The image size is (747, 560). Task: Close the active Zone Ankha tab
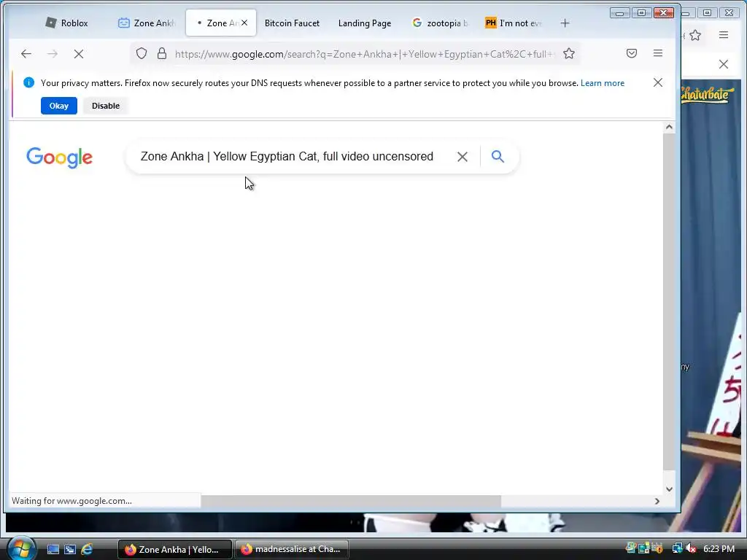(x=244, y=23)
